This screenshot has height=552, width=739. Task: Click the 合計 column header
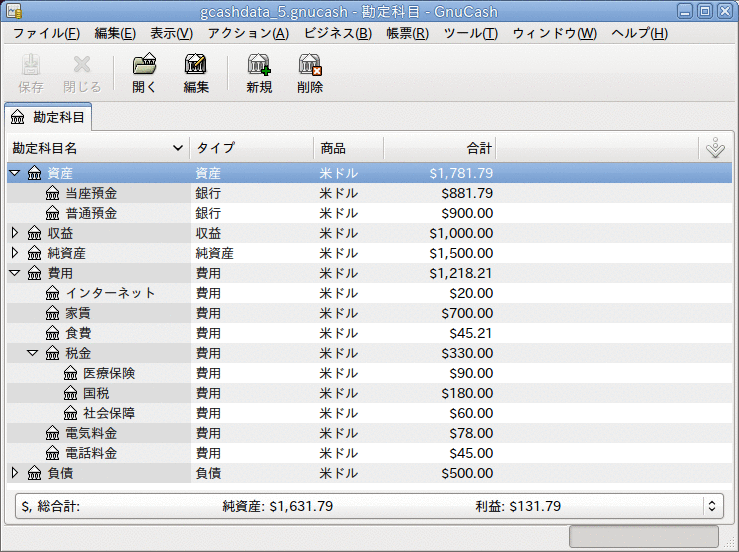click(x=440, y=148)
